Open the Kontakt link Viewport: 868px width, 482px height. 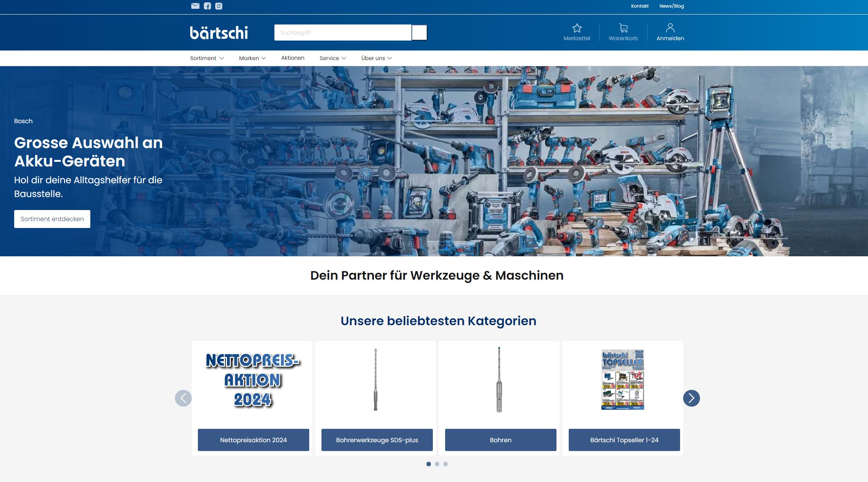pyautogui.click(x=640, y=6)
